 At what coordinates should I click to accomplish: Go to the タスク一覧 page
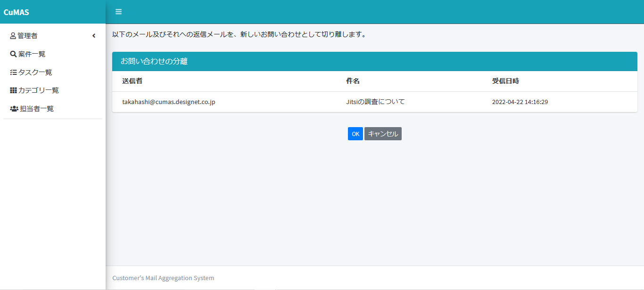tap(35, 72)
